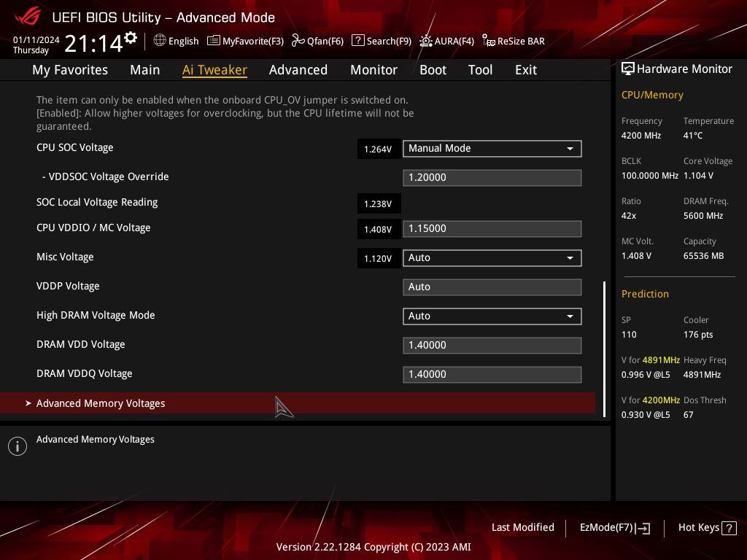Click the 65536 MB capacity value
This screenshot has width=747, height=560.
704,256
